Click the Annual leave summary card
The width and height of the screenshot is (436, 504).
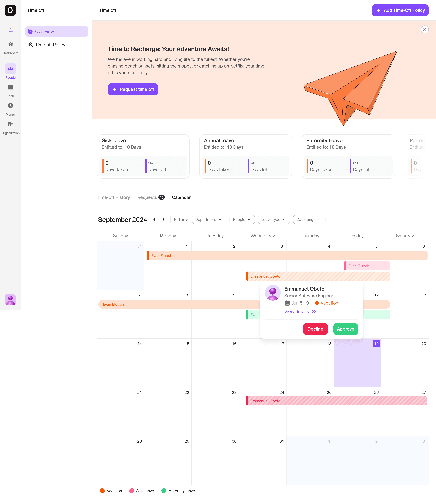point(245,156)
